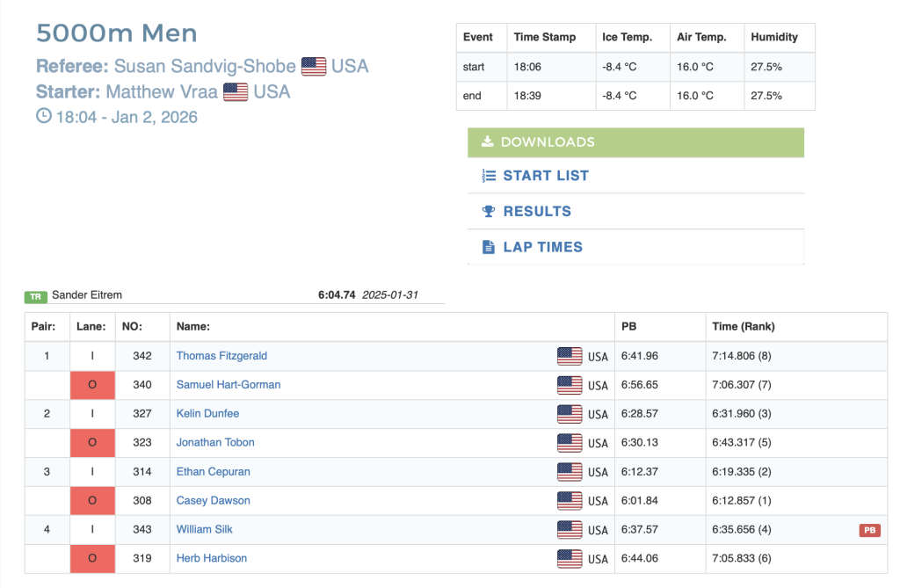Viewport: 900px width, 588px height.
Task: Open Kelin Dunfee's profile link
Action: coord(207,414)
